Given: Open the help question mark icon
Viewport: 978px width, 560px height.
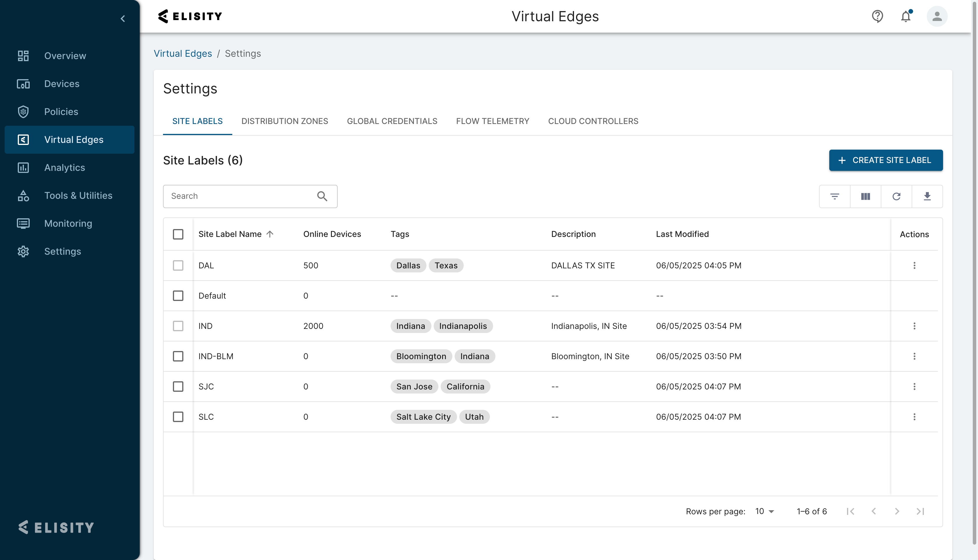Looking at the screenshot, I should 877,16.
